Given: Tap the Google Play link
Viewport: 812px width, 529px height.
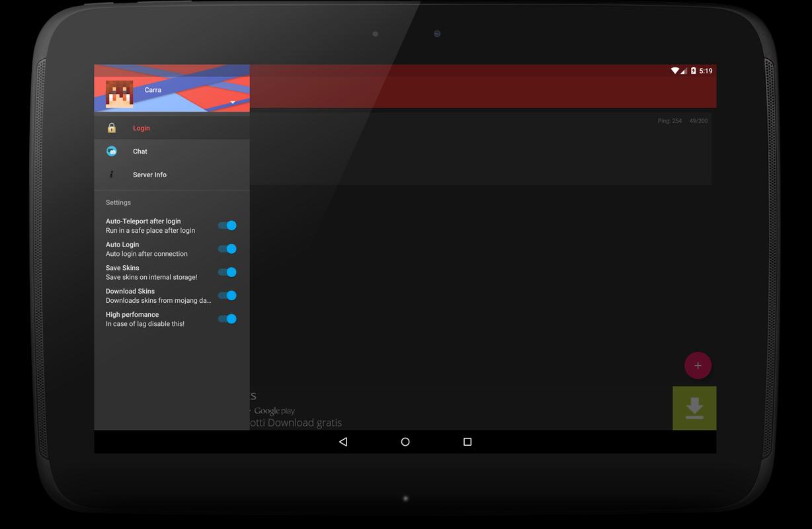Looking at the screenshot, I should (x=274, y=410).
